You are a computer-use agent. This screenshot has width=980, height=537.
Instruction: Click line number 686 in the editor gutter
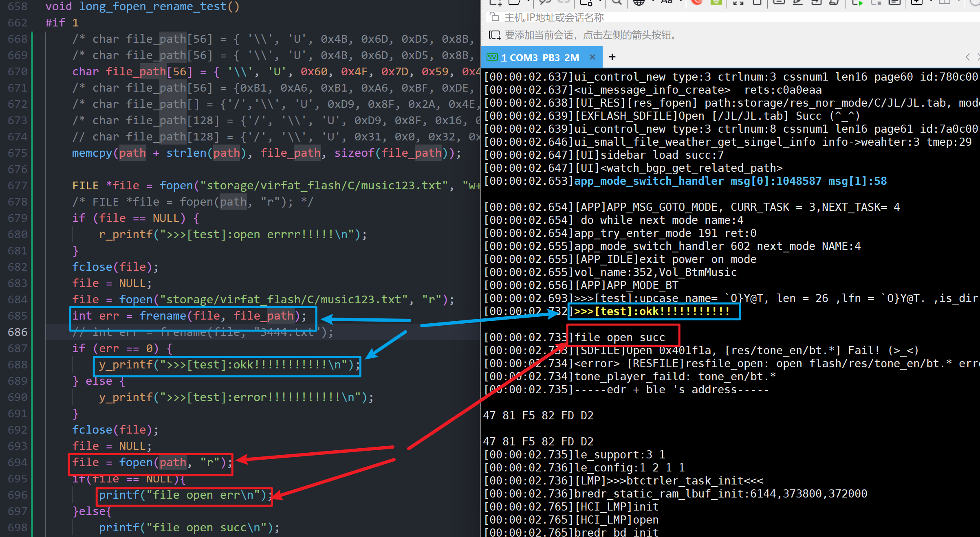pyautogui.click(x=18, y=332)
